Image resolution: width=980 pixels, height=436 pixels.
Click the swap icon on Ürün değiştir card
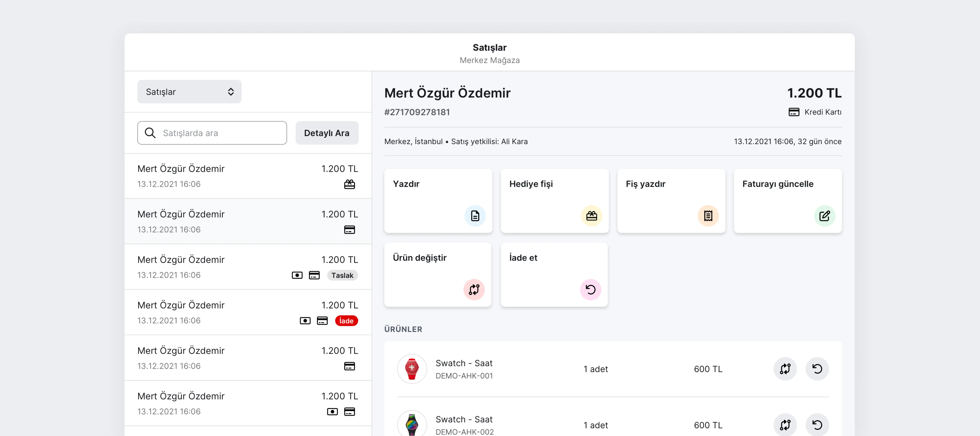point(474,290)
